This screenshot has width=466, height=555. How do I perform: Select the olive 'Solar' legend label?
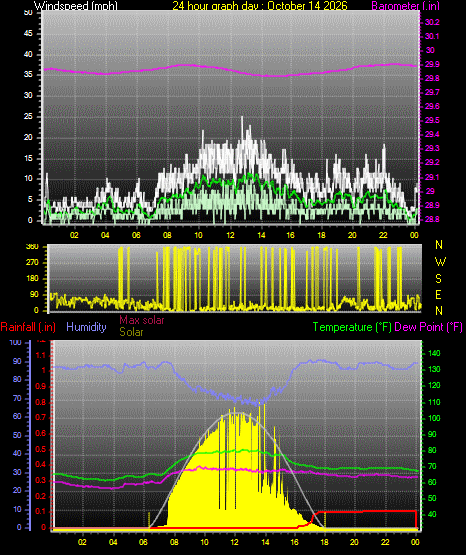[131, 332]
